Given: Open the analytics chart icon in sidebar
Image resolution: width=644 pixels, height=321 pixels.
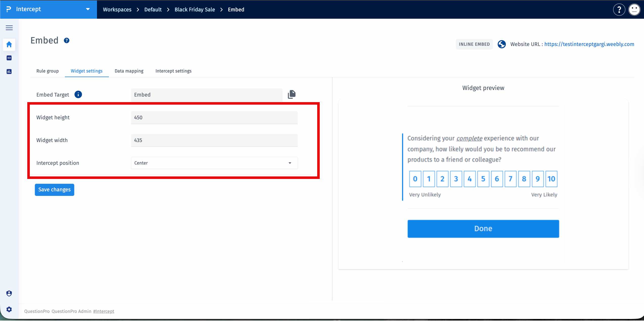Looking at the screenshot, I should pos(9,72).
